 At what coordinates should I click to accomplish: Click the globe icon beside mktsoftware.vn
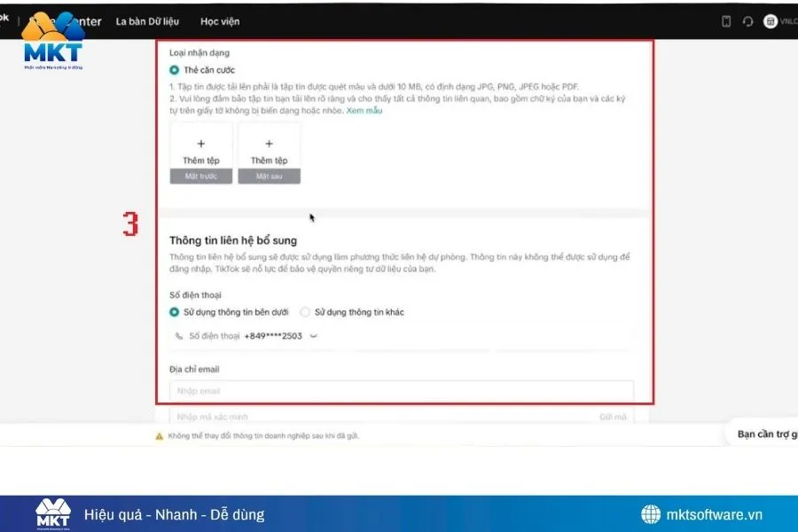coord(652,514)
